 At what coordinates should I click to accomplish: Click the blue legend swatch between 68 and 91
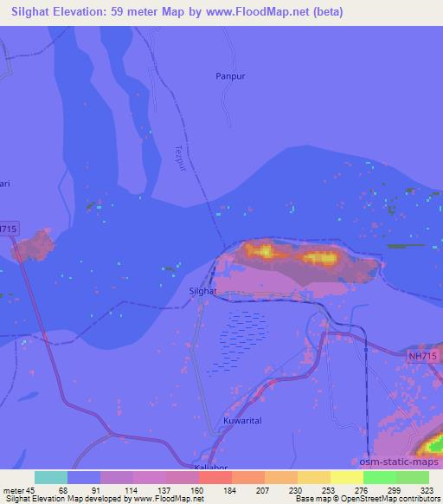[84, 478]
